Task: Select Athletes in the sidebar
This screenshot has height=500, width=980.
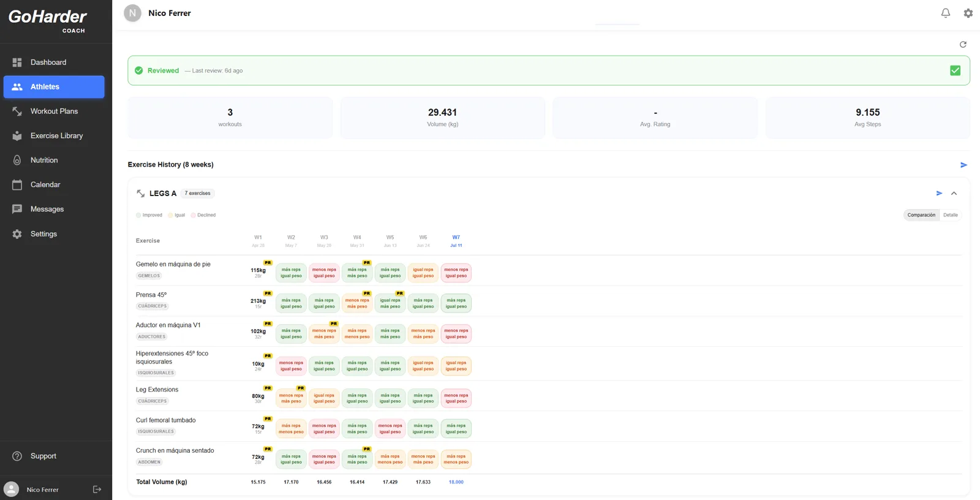Action: click(x=54, y=87)
